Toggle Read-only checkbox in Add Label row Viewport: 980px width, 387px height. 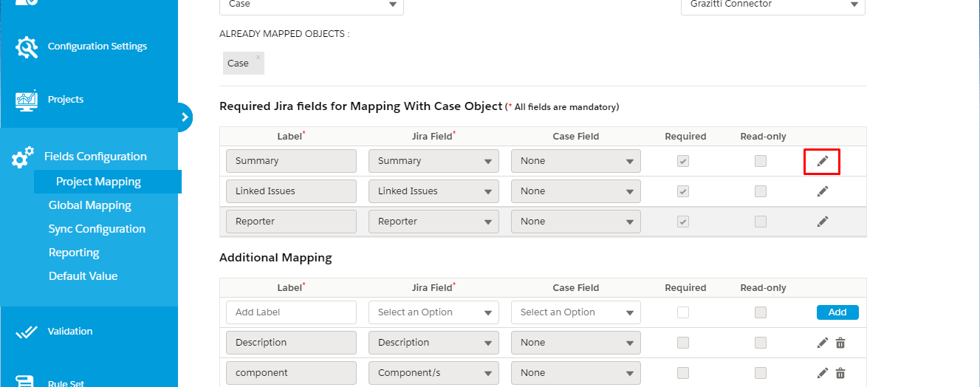point(761,312)
